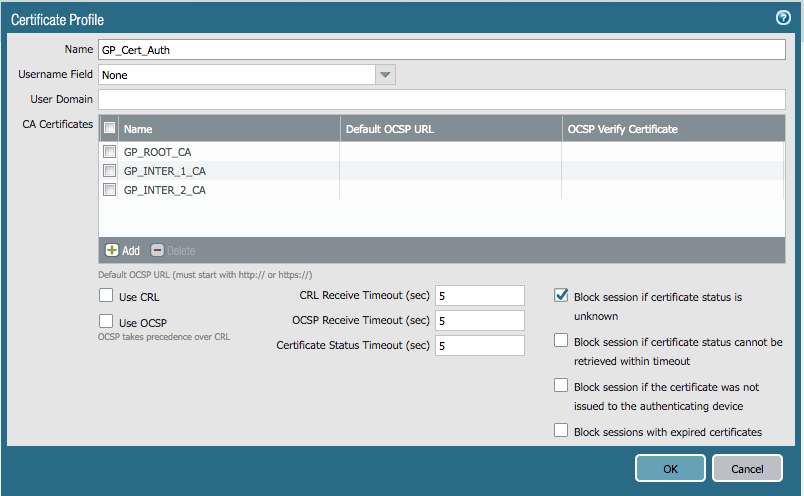
Task: Sort by Default OCSP URL column header
Action: click(x=450, y=129)
